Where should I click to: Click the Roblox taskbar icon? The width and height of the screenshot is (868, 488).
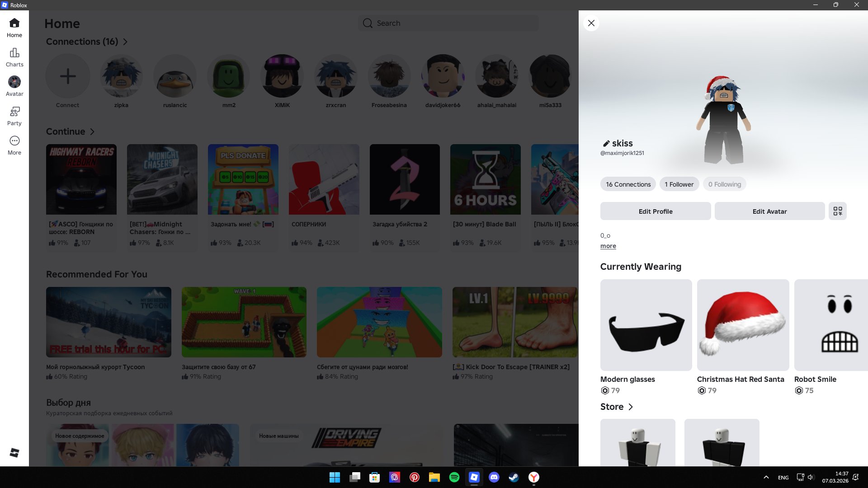474,477
